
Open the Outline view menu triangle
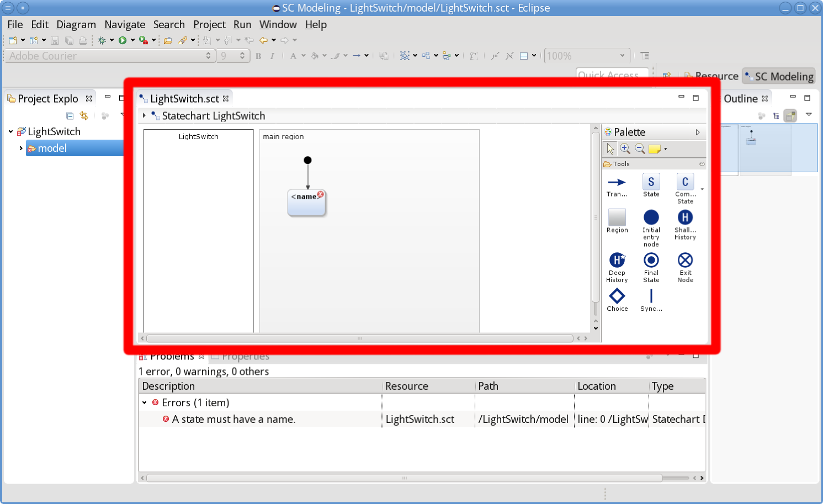point(809,115)
